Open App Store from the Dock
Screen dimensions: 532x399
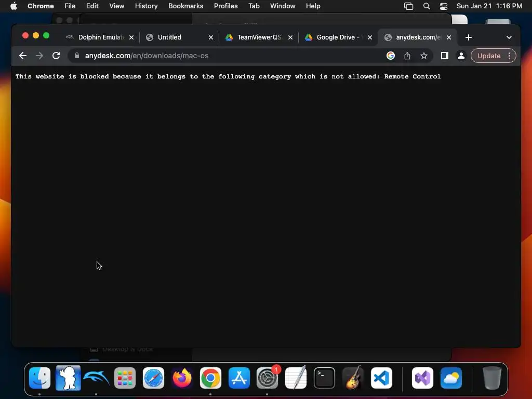click(239, 378)
